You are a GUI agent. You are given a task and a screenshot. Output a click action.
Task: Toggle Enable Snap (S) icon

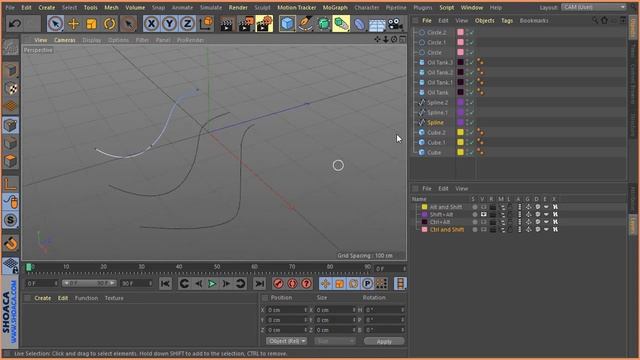click(x=11, y=220)
